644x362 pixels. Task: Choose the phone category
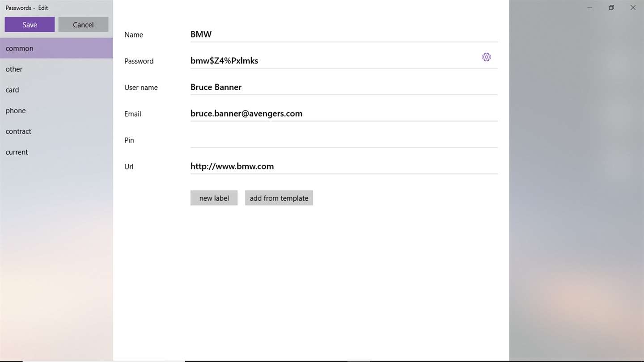(56, 111)
